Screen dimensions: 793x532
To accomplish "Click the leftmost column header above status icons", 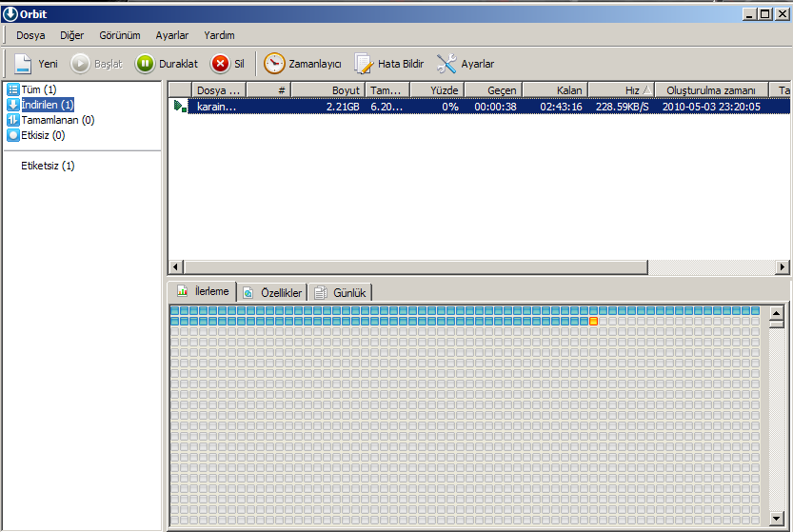I will [180, 90].
